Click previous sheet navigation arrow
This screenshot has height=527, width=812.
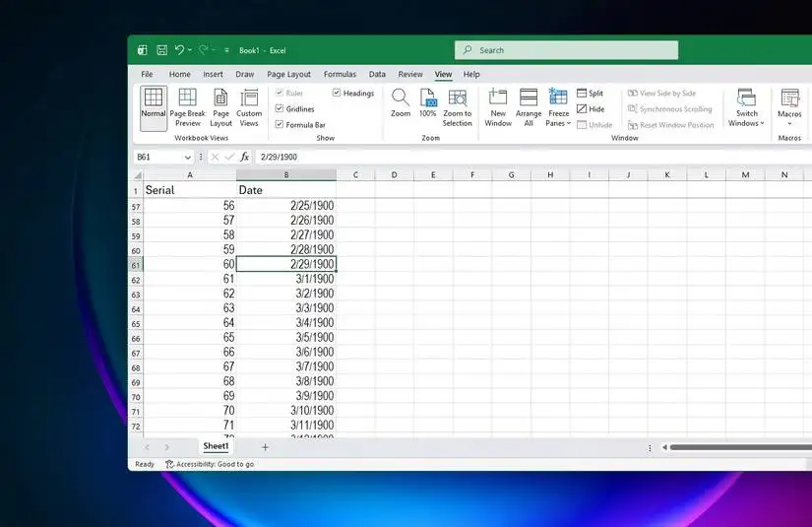click(147, 447)
